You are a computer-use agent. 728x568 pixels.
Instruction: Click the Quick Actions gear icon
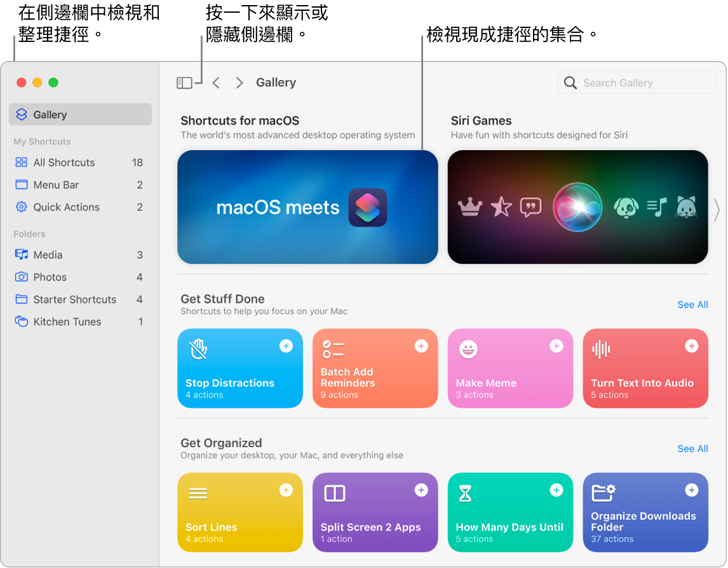[x=22, y=206]
